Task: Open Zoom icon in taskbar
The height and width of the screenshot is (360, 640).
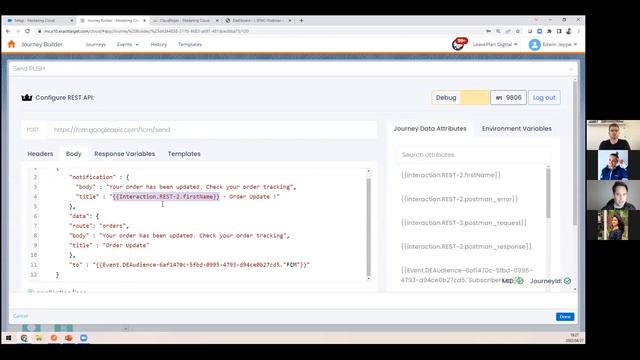Action: tap(84, 338)
